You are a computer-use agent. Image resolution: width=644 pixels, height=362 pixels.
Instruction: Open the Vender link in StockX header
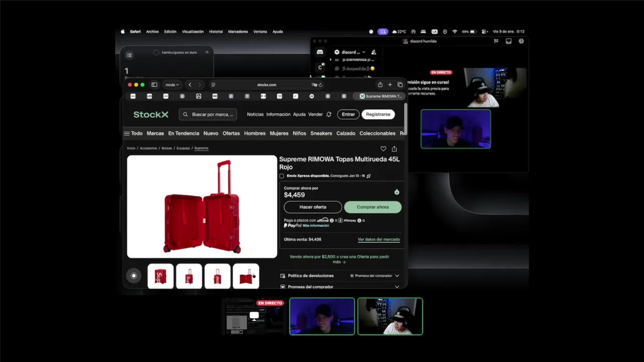click(x=315, y=115)
